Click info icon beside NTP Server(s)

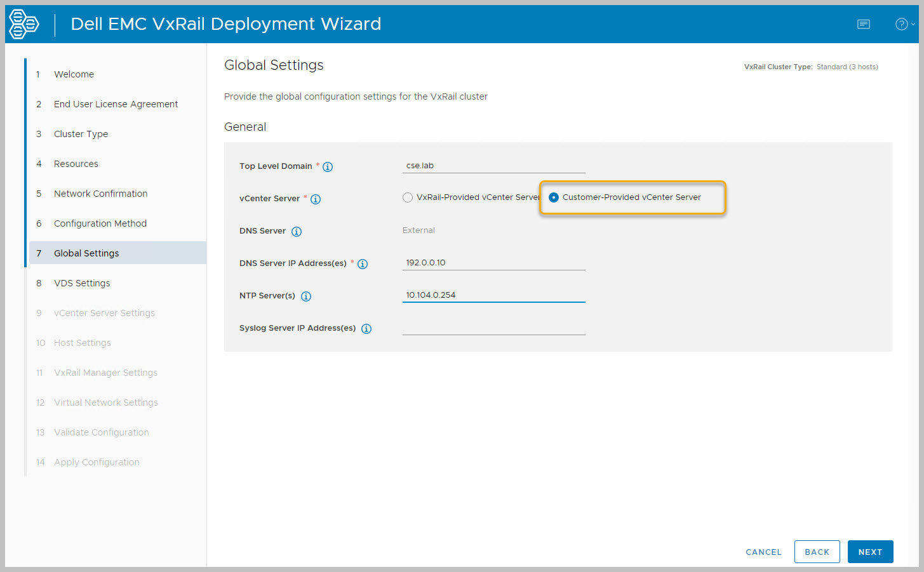coord(306,296)
